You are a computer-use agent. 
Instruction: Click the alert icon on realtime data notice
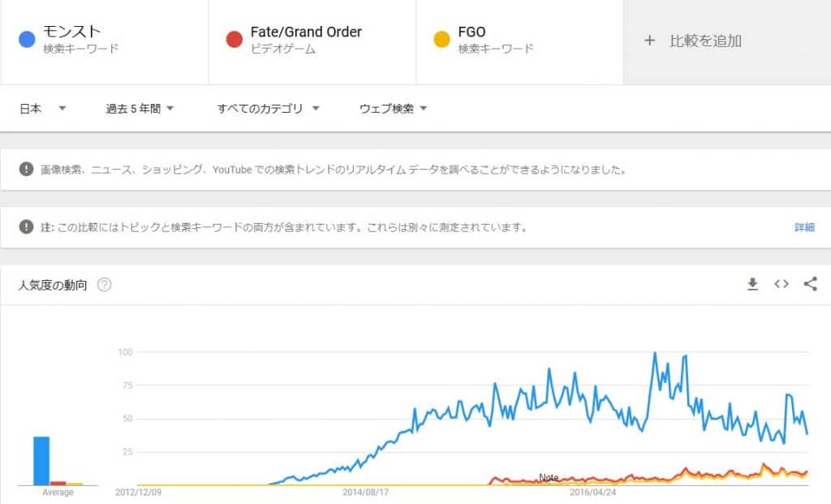26,169
